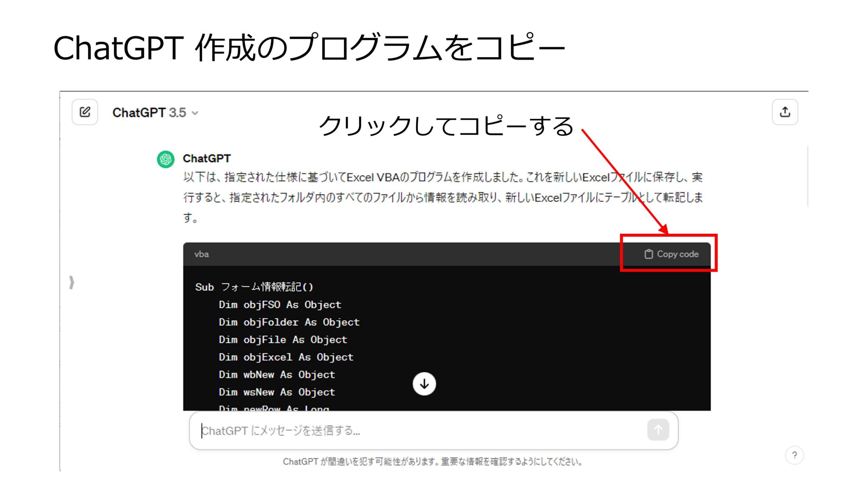Click ChatGPT 3.5 title to open model menu
The image size is (868, 488).
click(x=149, y=112)
